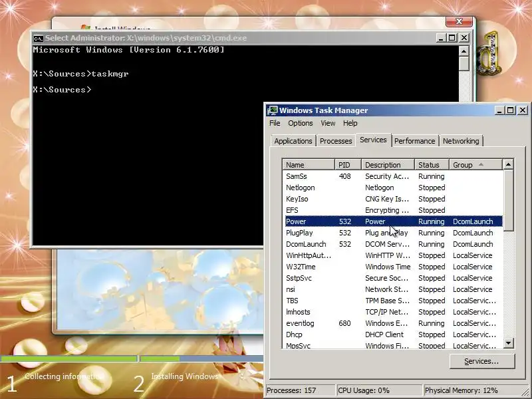Viewport: 532px width, 399px height.
Task: Select the PlugPlay service row
Action: click(x=394, y=233)
